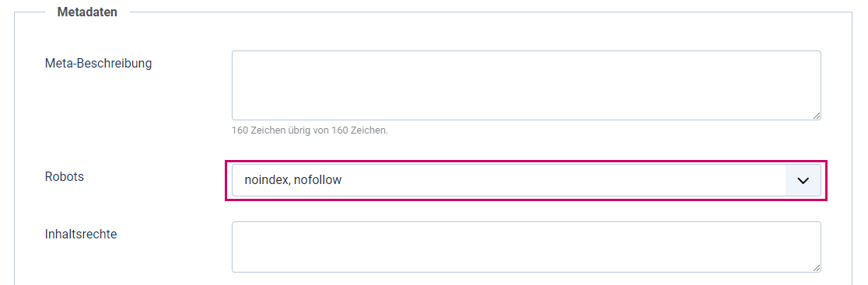Viewport: 868px width, 285px height.
Task: Click the empty Robots field area after 'nofollow'
Action: pyautogui.click(x=564, y=180)
